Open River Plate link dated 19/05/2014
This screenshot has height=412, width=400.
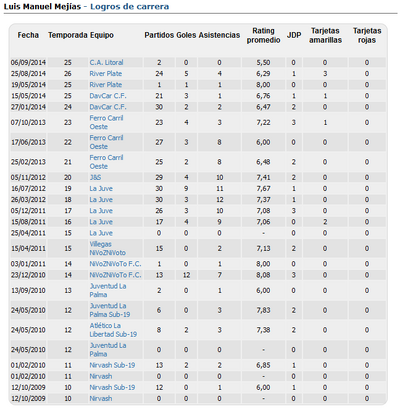click(106, 85)
